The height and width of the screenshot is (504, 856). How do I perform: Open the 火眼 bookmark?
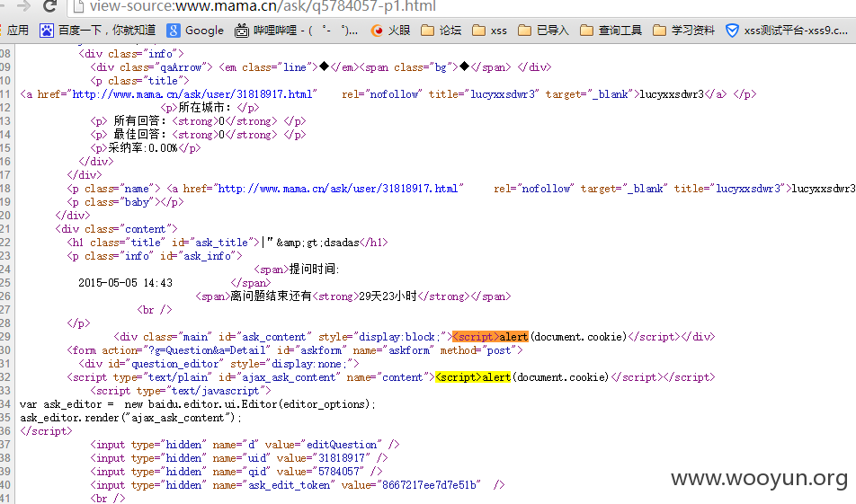pos(390,30)
